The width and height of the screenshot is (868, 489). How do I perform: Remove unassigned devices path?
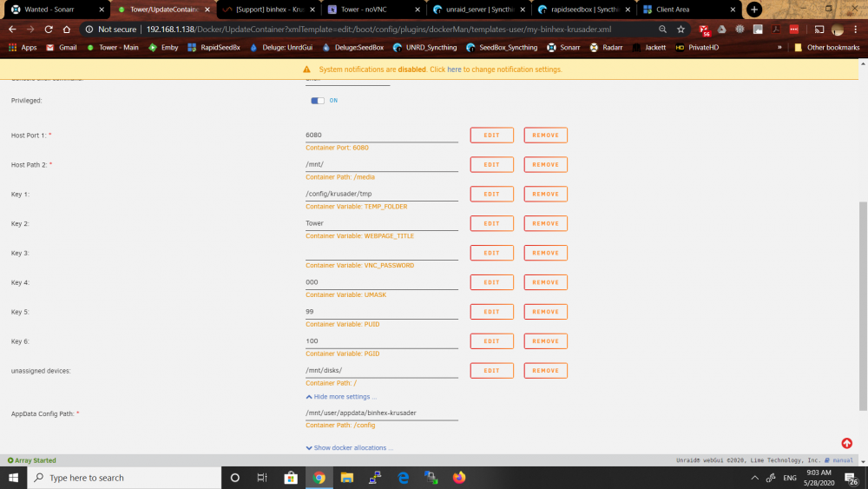545,370
